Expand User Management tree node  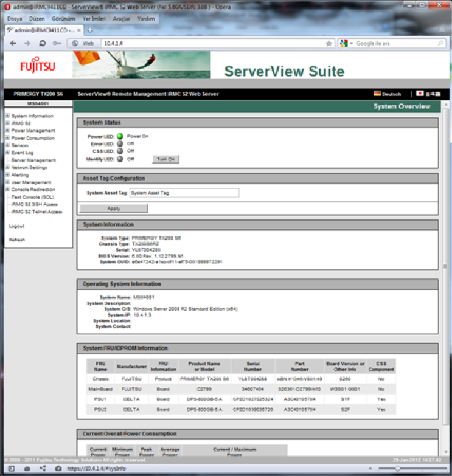click(7, 182)
